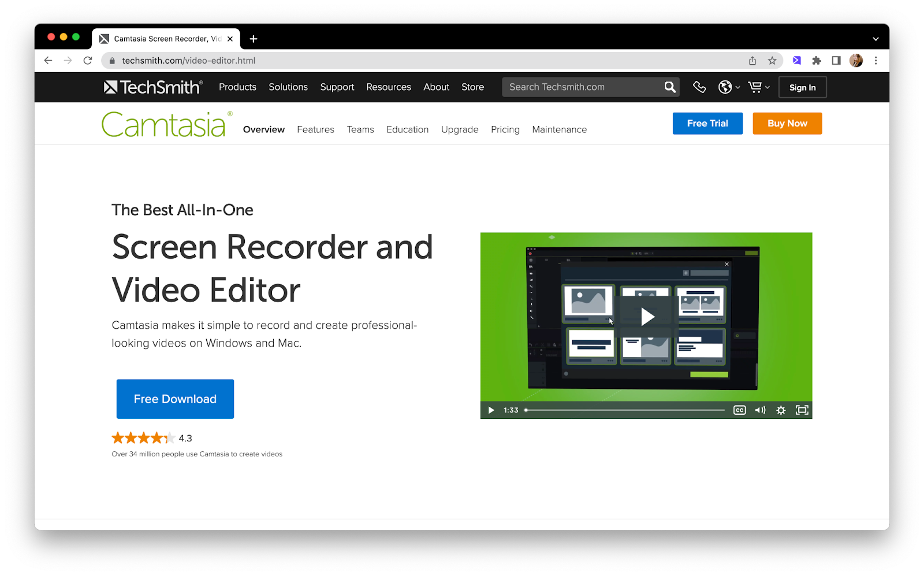Enter video fullscreen mode

point(802,410)
